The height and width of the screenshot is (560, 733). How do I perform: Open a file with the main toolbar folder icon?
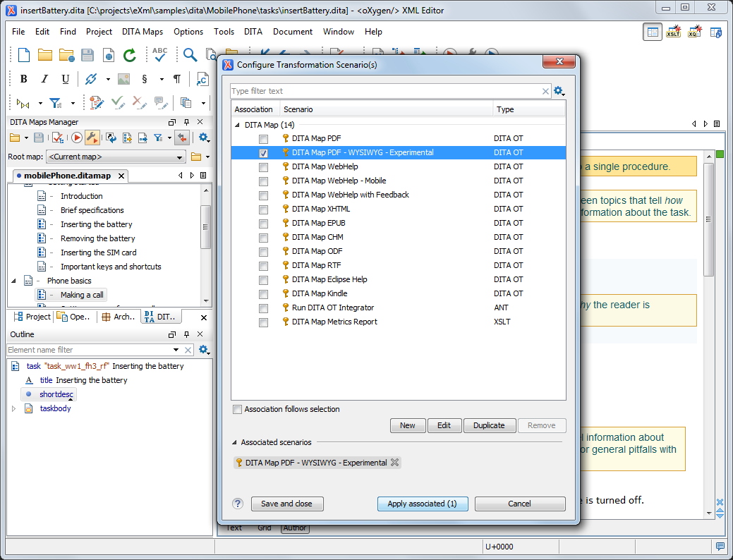[x=45, y=55]
